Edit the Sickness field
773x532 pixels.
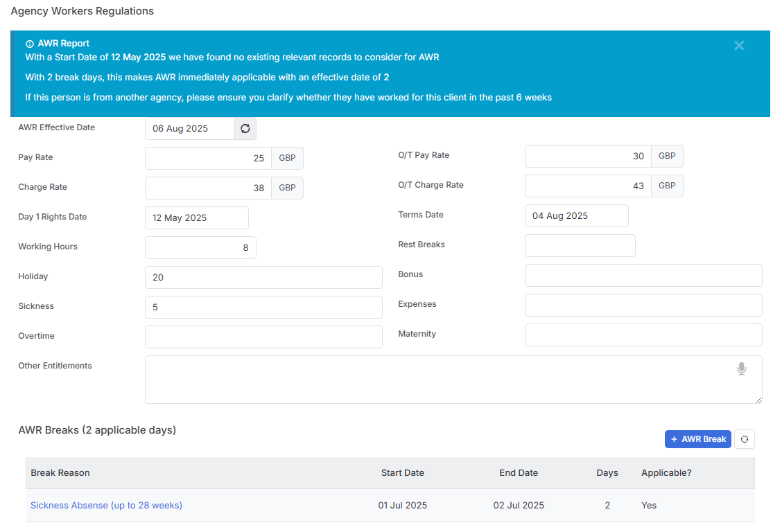coord(263,307)
